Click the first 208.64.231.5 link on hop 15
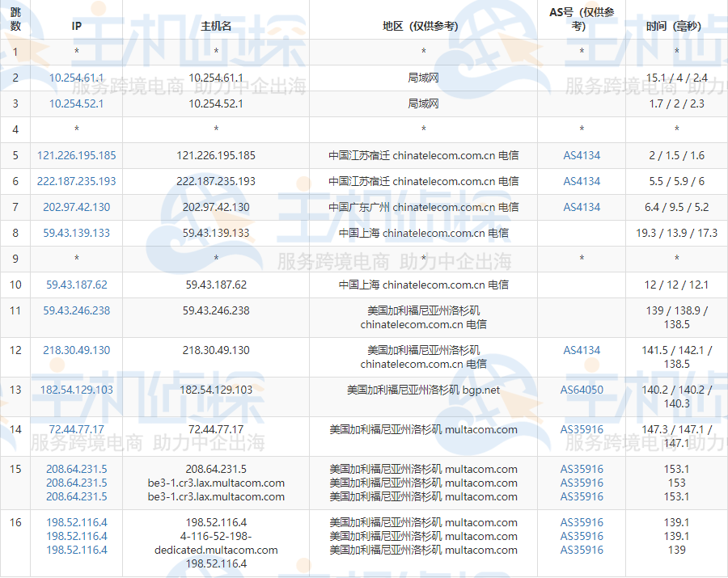 76,467
